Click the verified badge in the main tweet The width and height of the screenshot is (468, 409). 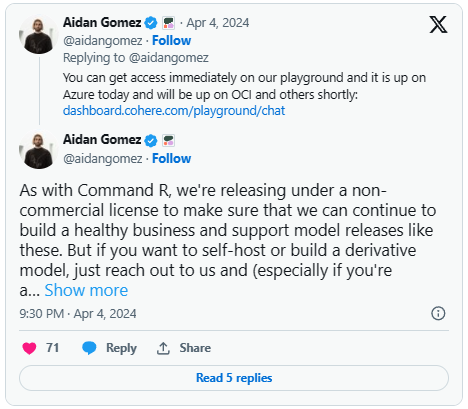[151, 140]
